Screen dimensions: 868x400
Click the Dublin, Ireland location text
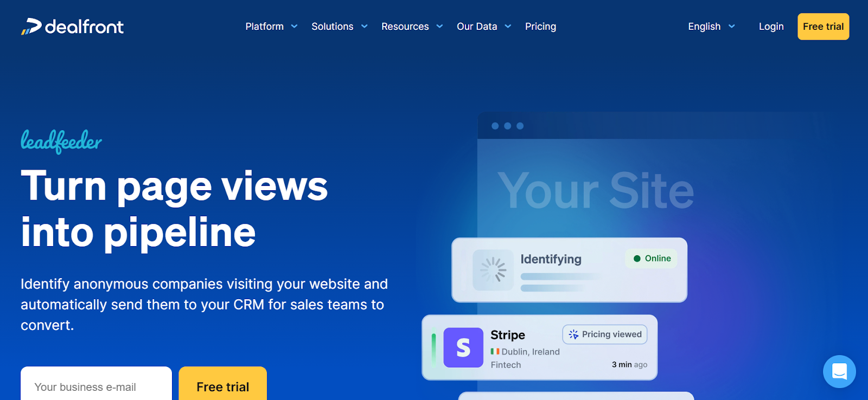pos(531,352)
